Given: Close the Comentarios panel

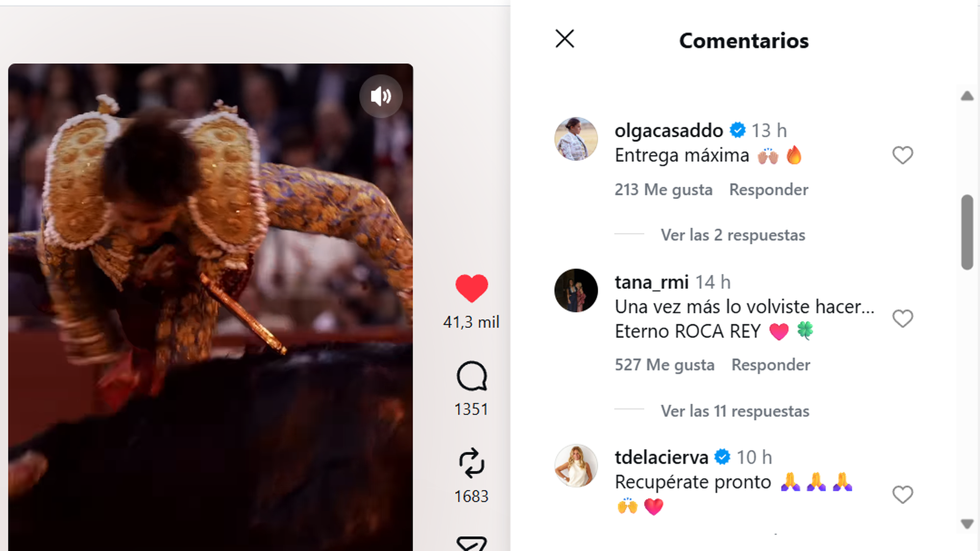Looking at the screenshot, I should [x=565, y=38].
